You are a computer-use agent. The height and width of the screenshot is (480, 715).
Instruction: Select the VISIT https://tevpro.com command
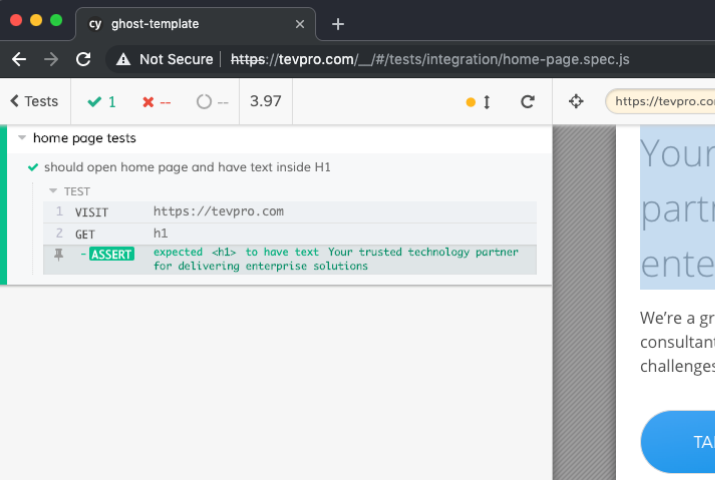tap(290, 212)
